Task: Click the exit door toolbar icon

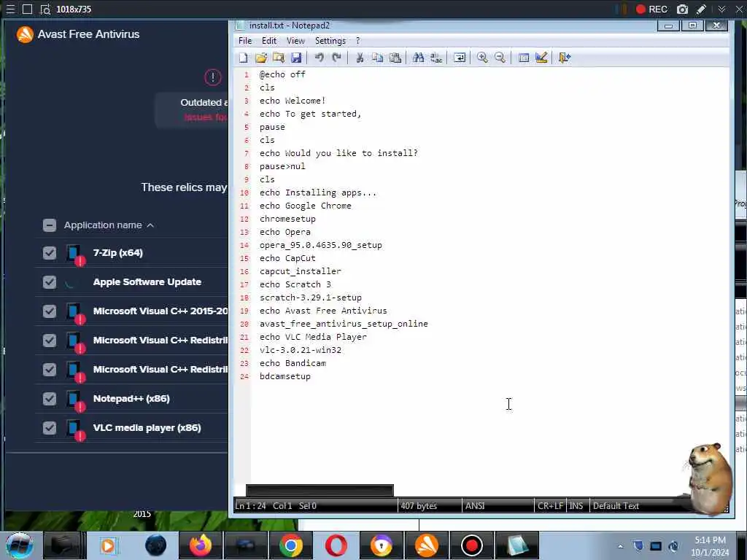Action: click(565, 58)
